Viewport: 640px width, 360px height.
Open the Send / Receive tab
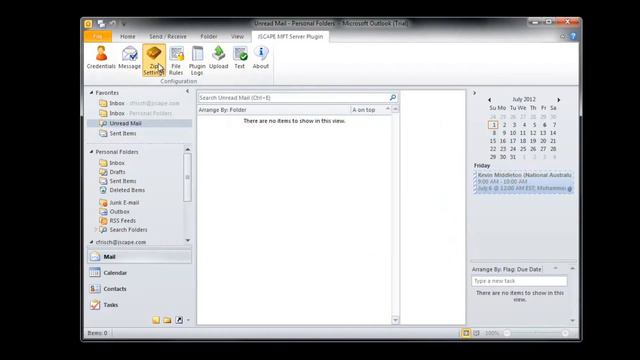click(168, 36)
